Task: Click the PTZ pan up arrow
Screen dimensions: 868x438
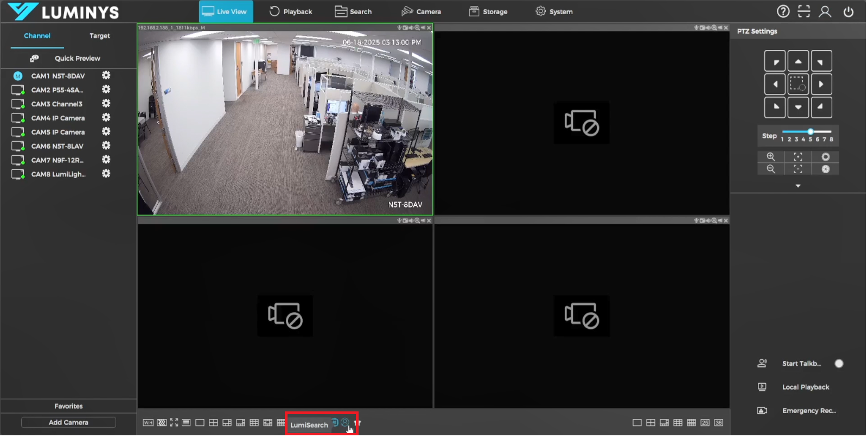Action: tap(798, 61)
